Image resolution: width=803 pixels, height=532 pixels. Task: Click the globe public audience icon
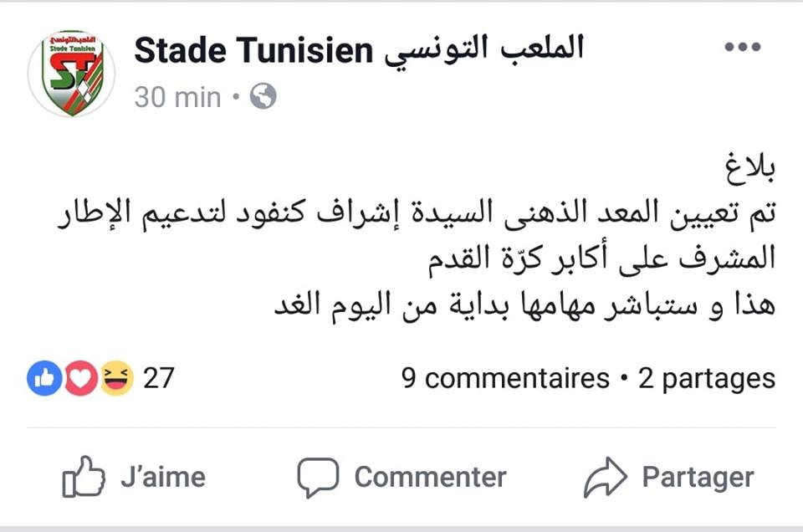263,95
